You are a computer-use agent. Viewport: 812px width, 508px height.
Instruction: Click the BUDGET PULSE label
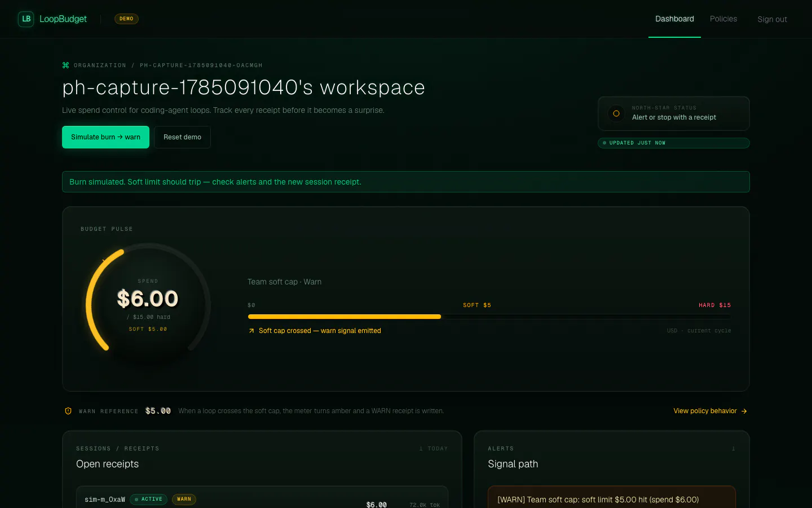(x=107, y=229)
